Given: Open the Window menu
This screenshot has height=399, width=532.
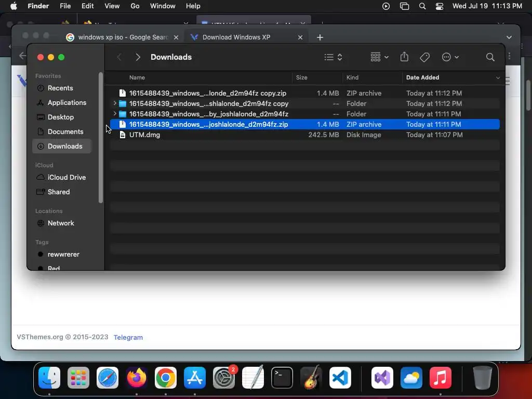Looking at the screenshot, I should coord(163,6).
